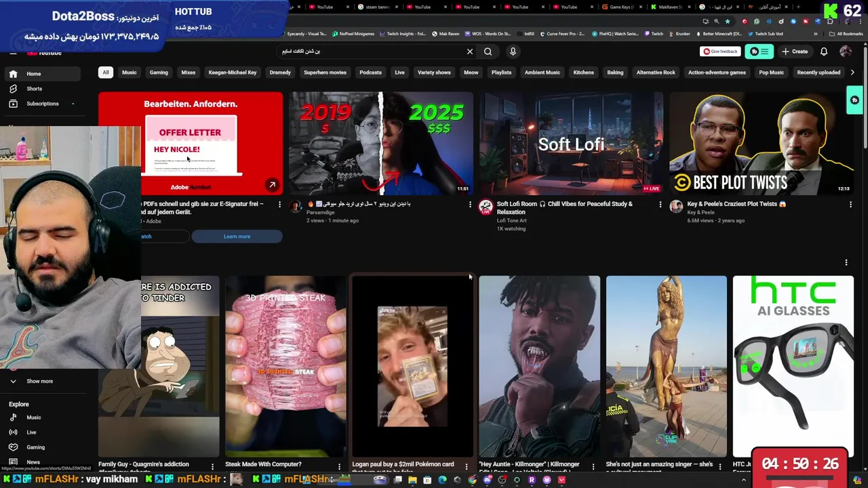The width and height of the screenshot is (868, 488).
Task: Click Key & Peele channel avatar
Action: [x=676, y=207]
